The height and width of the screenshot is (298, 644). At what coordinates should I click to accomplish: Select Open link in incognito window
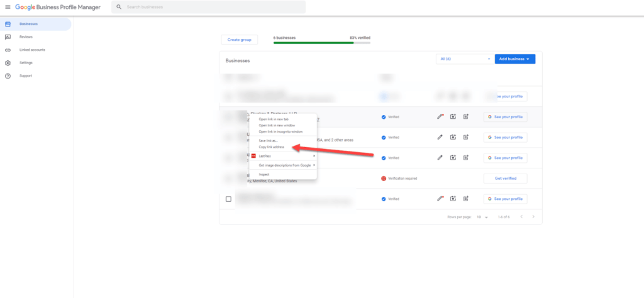click(280, 131)
